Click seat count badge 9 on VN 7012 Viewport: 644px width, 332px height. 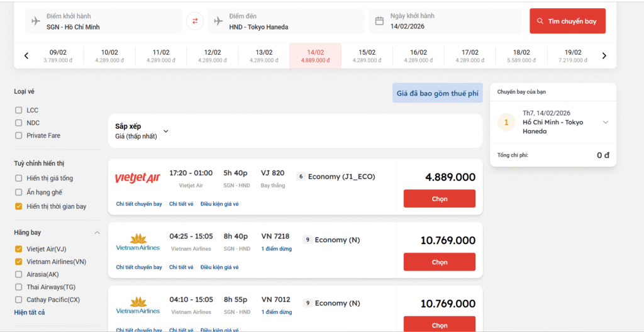pos(307,303)
